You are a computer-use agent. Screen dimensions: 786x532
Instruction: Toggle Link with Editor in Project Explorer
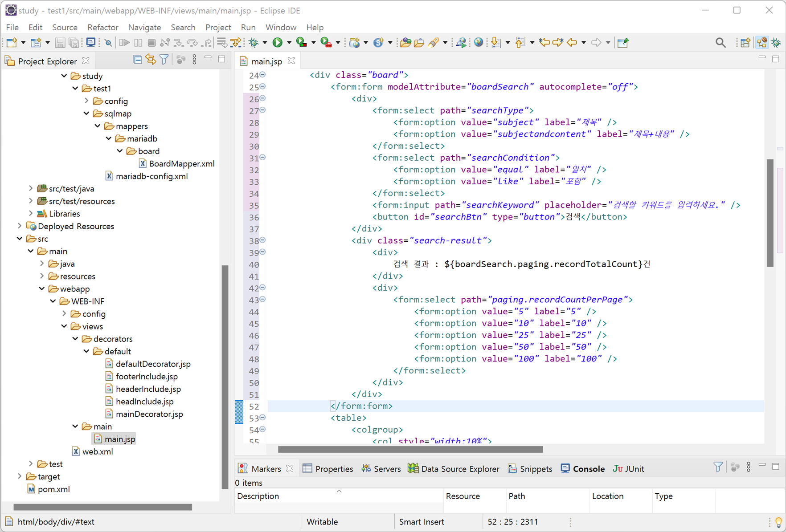(x=151, y=60)
